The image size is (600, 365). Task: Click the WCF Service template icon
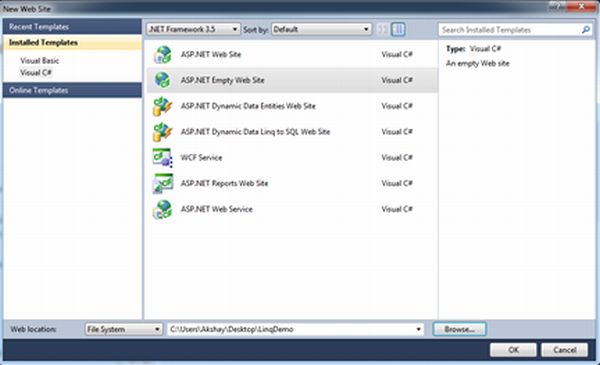pyautogui.click(x=162, y=158)
